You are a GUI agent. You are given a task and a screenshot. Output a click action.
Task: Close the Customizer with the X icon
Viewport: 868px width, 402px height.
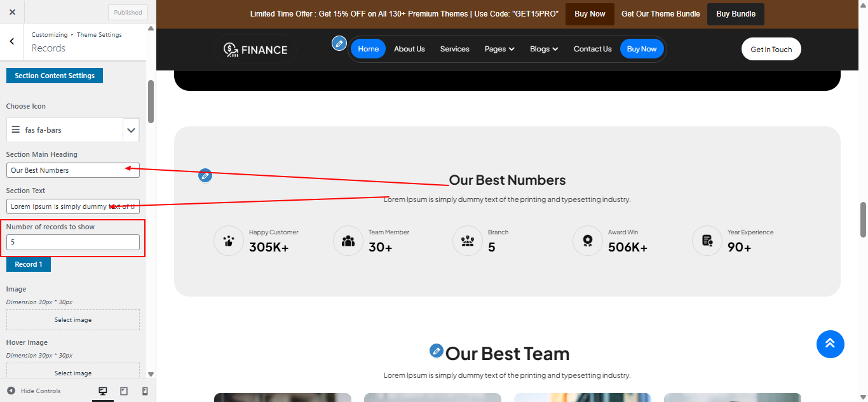12,12
